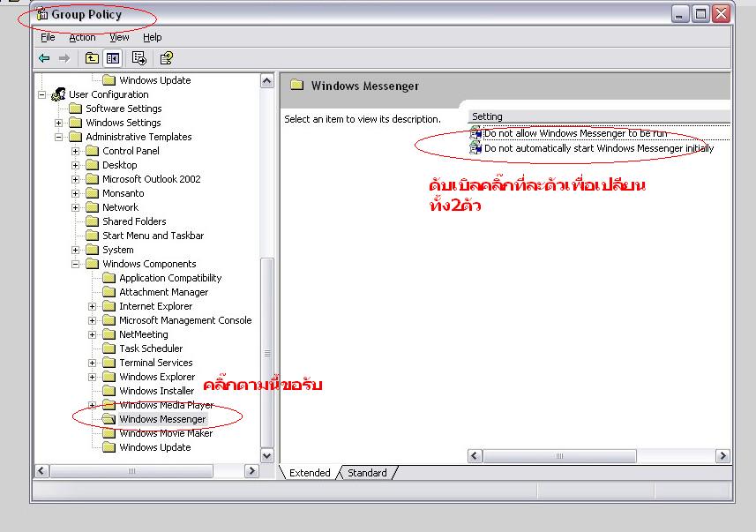756x532 pixels.
Task: Select the Windows Messenger tree item
Action: pyautogui.click(x=162, y=419)
